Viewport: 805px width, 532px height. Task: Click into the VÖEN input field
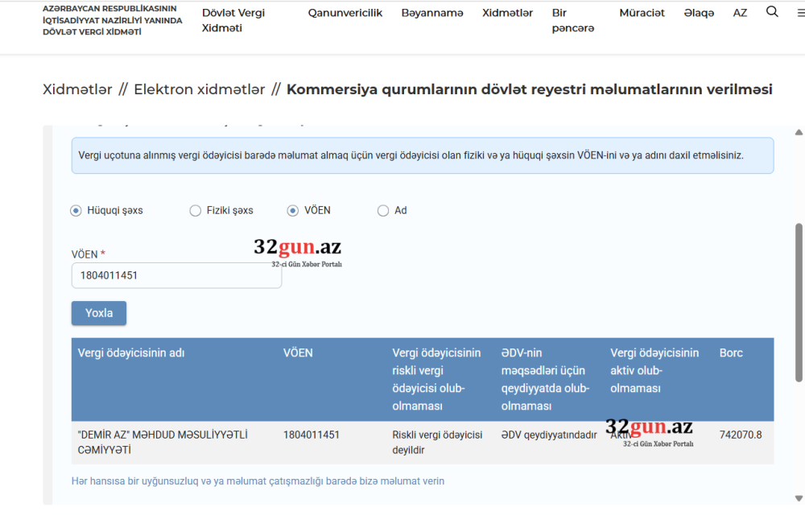point(176,275)
